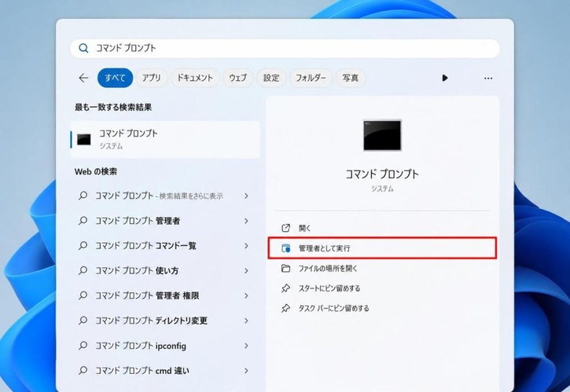Open web suggestion コマンド一覧

click(x=165, y=246)
